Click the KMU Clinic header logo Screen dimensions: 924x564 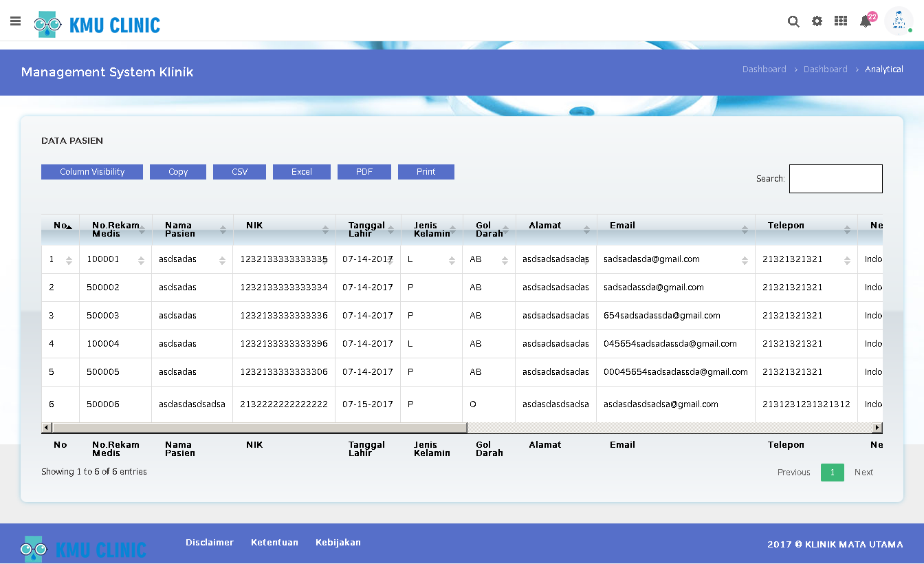coord(97,25)
